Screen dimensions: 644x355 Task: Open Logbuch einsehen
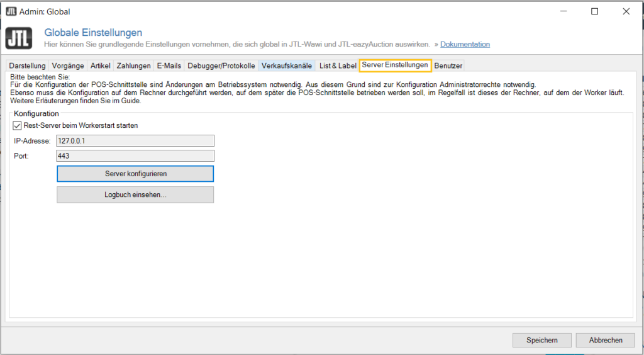coord(135,194)
